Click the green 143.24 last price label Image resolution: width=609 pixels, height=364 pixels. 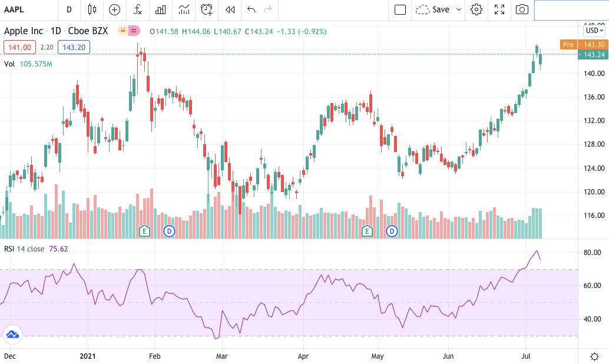(593, 54)
